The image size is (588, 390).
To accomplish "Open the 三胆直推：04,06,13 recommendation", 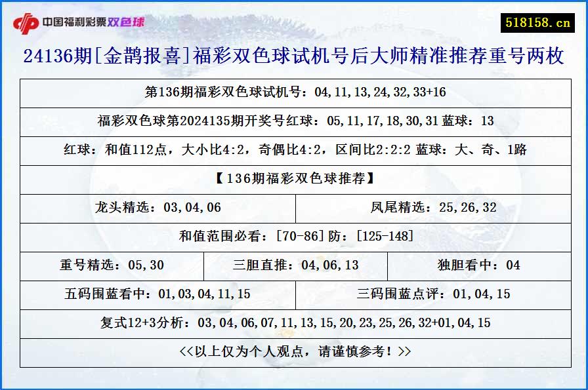I will coord(296,266).
